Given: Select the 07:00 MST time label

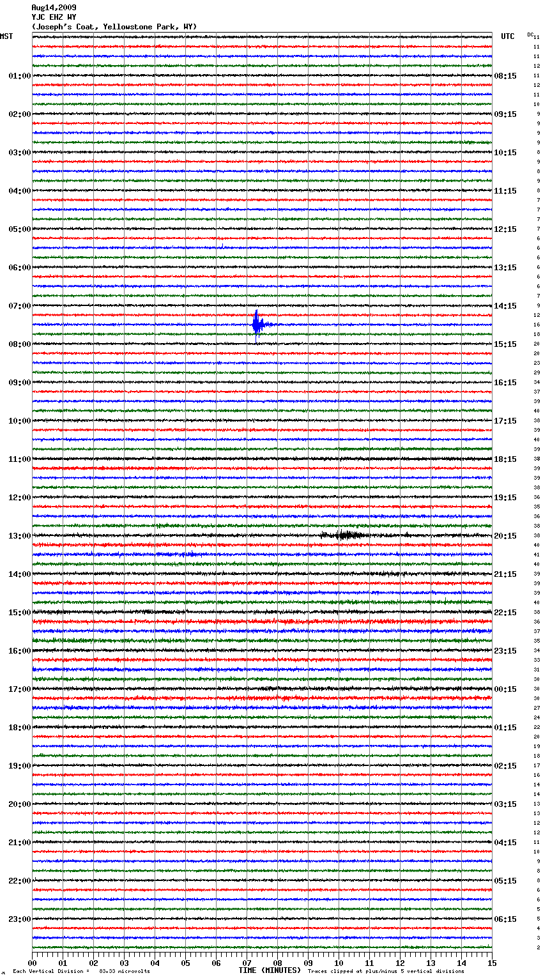Looking at the screenshot, I should 20,306.
